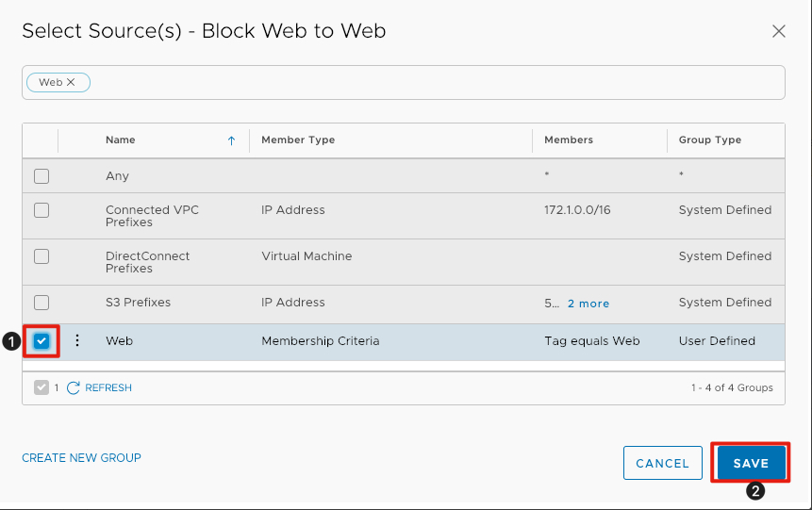Tick the DirectConnect Prefixes checkbox
This screenshot has width=812, height=510.
coord(41,256)
